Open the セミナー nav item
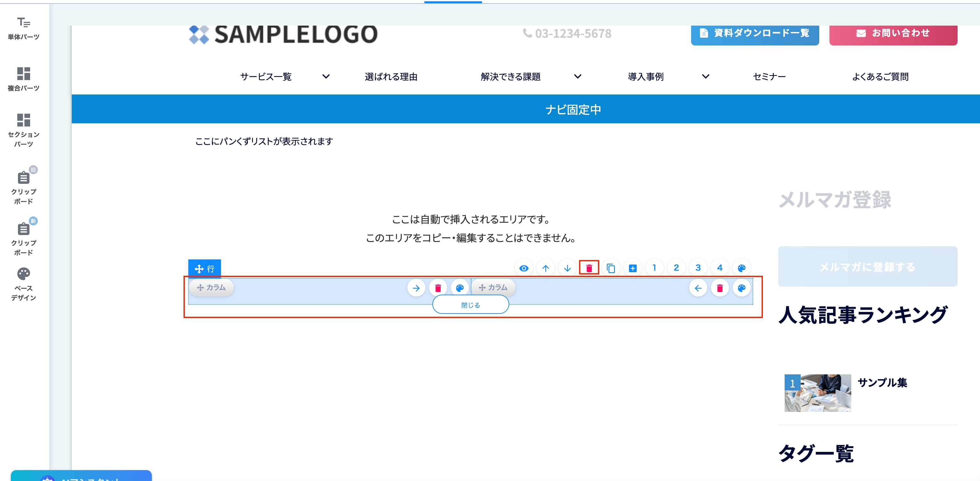This screenshot has width=980, height=481. click(769, 77)
